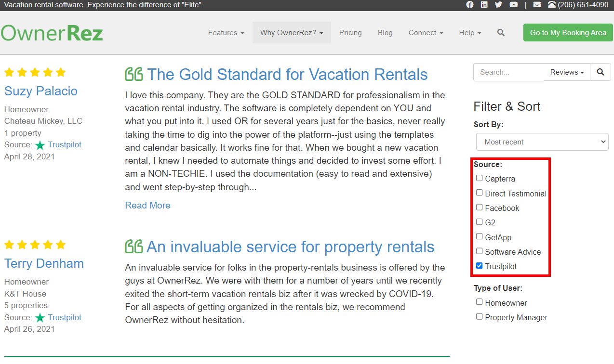
Task: Expand the Connect menu
Action: click(x=426, y=33)
